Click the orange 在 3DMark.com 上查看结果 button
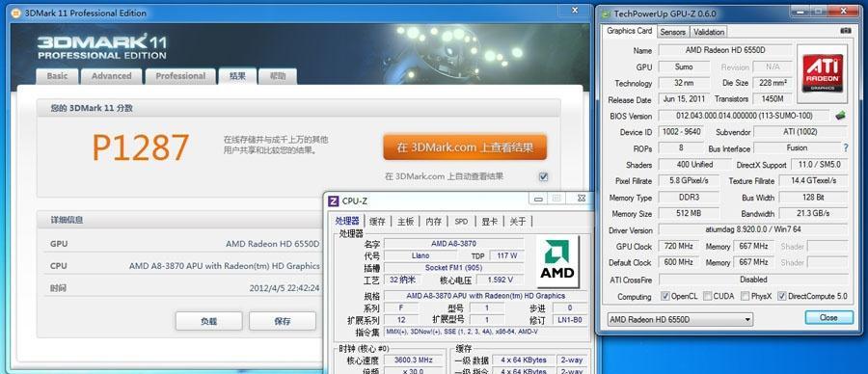Image resolution: width=868 pixels, height=374 pixels. tap(465, 147)
